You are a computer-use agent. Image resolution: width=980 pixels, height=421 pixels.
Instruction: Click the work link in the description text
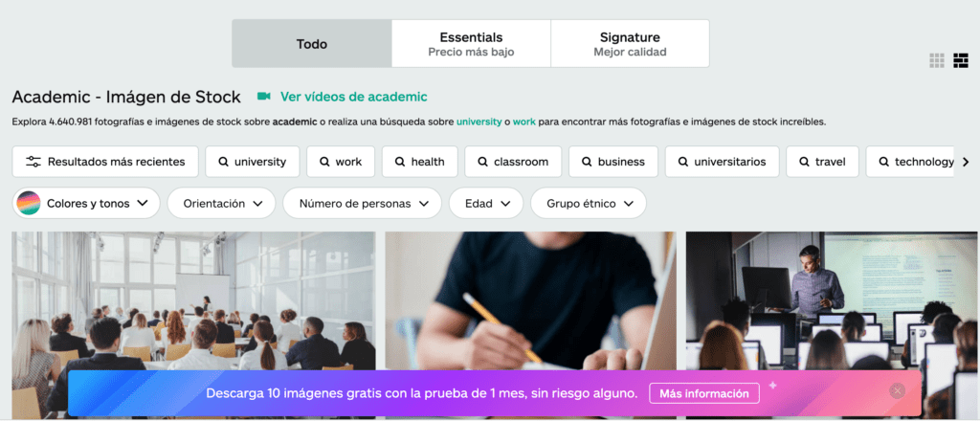(524, 122)
